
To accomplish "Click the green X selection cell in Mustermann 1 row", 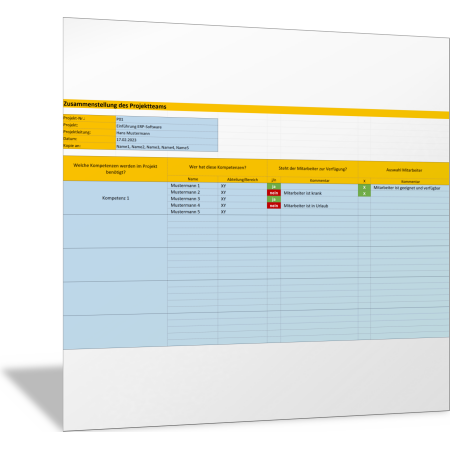I will coord(364,187).
